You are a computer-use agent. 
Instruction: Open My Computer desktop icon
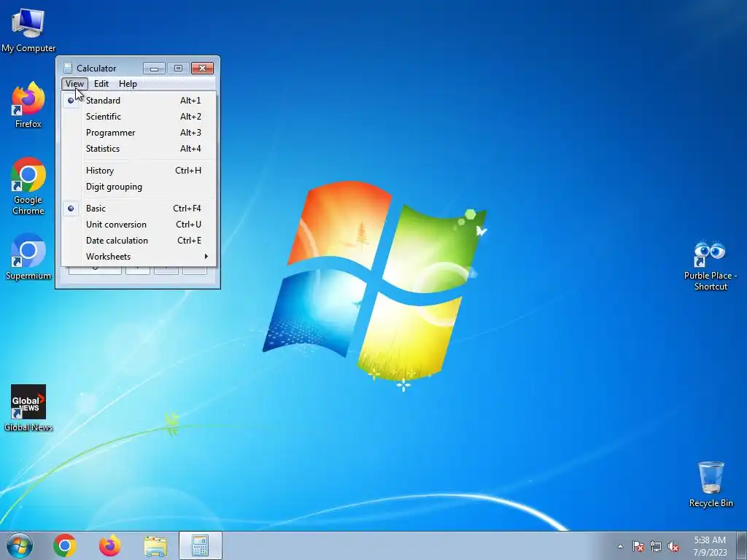28,30
